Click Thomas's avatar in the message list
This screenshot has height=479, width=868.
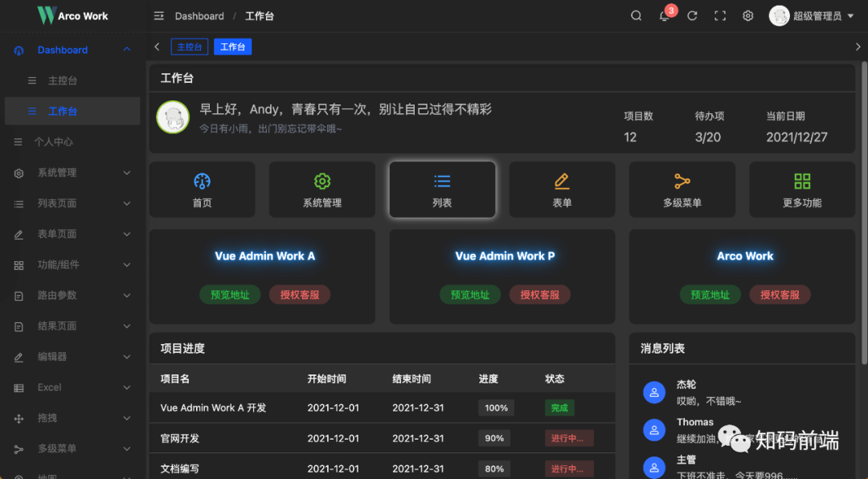(x=653, y=430)
